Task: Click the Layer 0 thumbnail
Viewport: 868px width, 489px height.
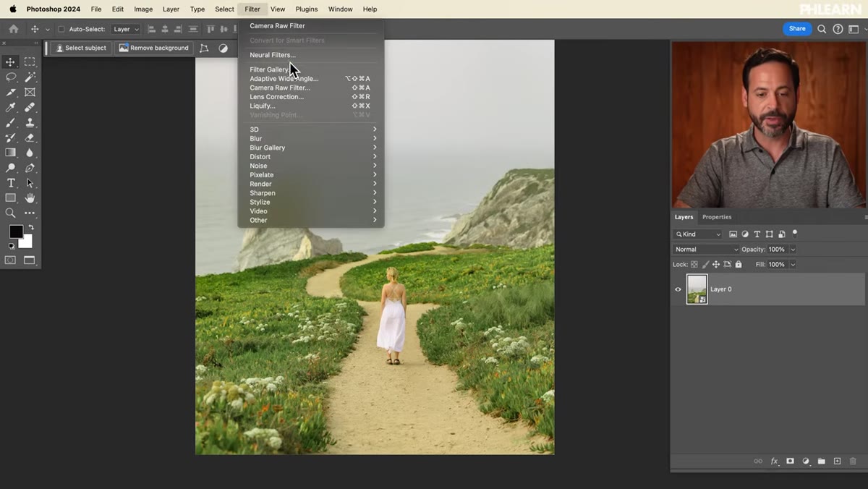Action: pos(697,289)
